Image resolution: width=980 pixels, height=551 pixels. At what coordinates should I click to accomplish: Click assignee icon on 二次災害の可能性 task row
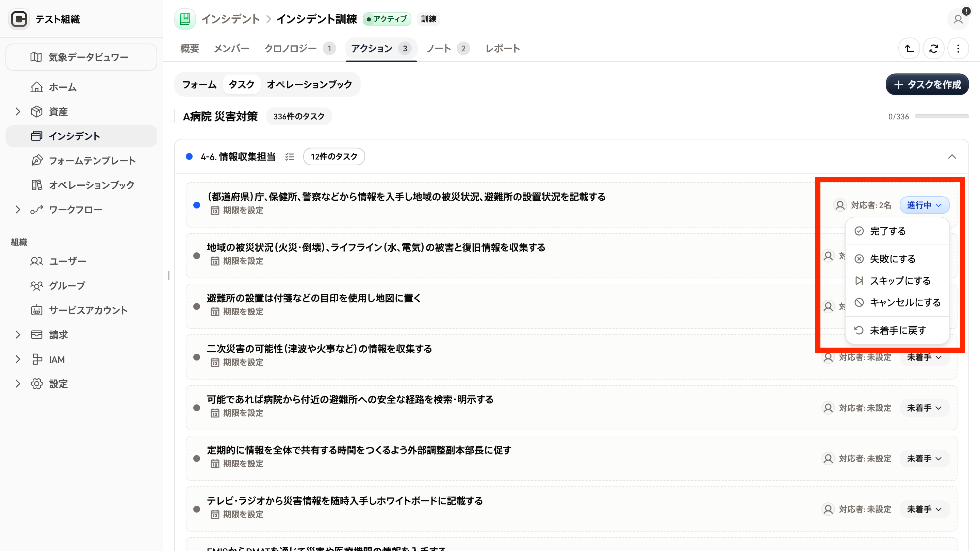tap(828, 357)
